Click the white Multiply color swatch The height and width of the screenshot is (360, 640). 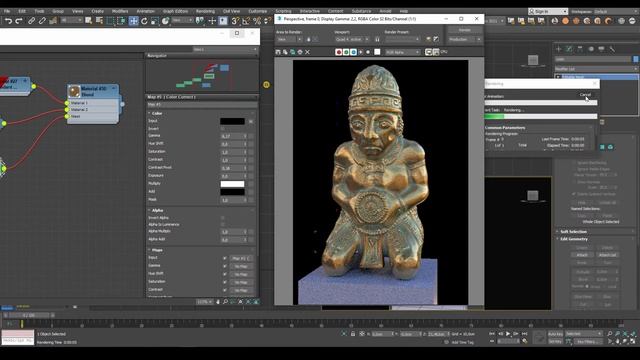(x=232, y=184)
